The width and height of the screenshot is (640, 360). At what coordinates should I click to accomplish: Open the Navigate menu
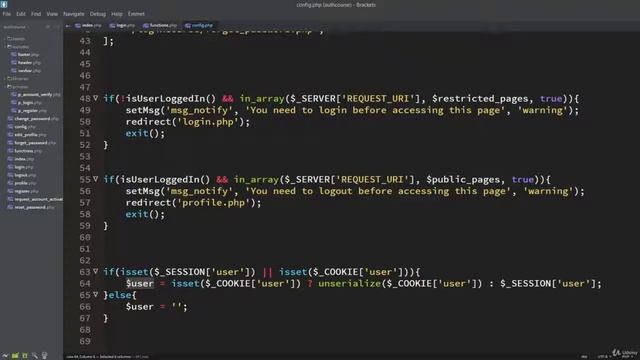click(74, 14)
